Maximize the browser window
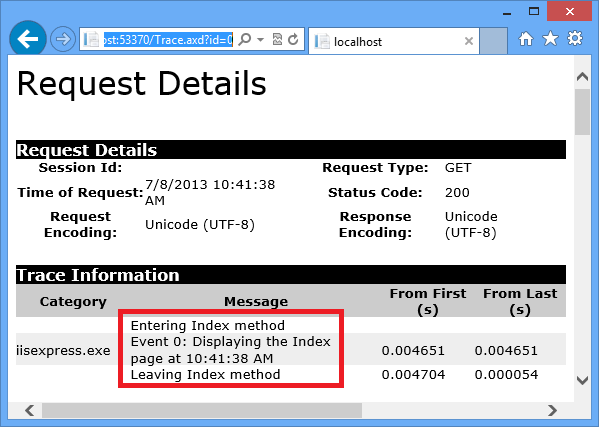The image size is (599, 427). tap(534, 12)
